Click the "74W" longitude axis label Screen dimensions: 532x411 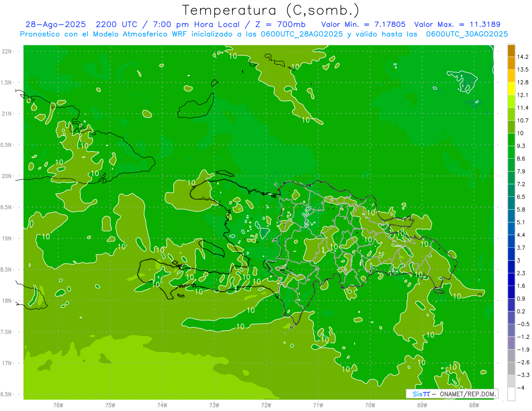[162, 405]
